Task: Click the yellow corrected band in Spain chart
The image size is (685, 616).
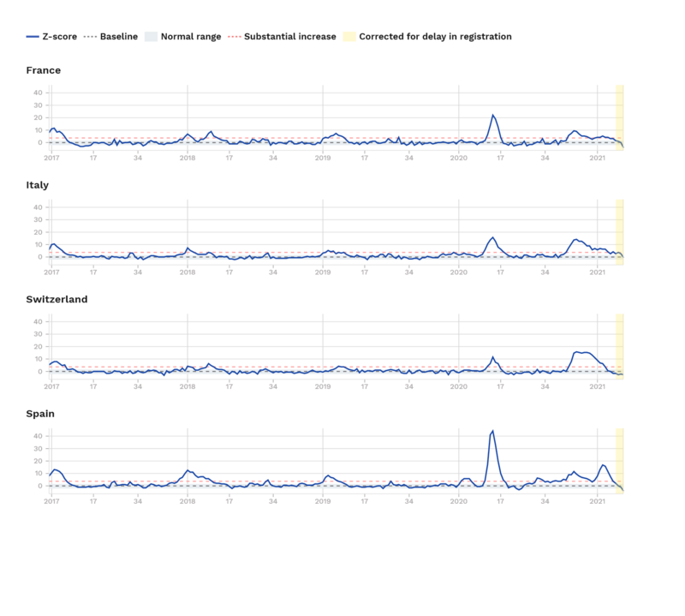Action: (619, 461)
